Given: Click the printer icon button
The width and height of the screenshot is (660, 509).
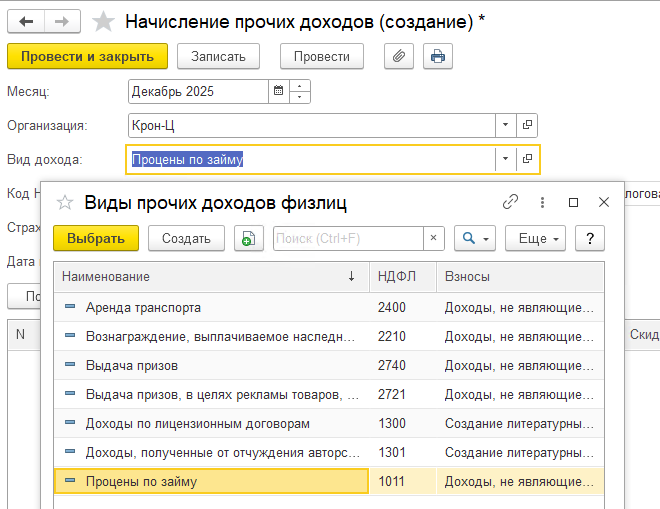Looking at the screenshot, I should pyautogui.click(x=437, y=56).
